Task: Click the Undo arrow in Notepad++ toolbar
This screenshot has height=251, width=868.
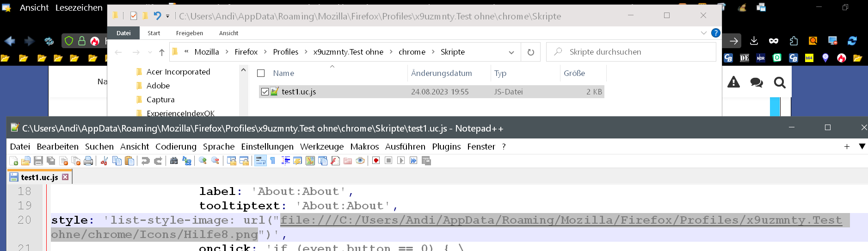Action: point(145,161)
